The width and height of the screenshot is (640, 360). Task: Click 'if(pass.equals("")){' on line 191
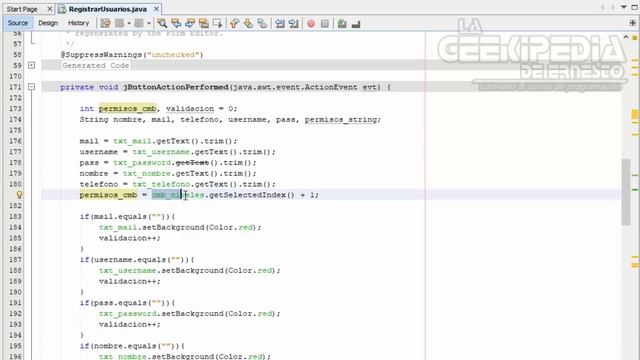click(127, 303)
